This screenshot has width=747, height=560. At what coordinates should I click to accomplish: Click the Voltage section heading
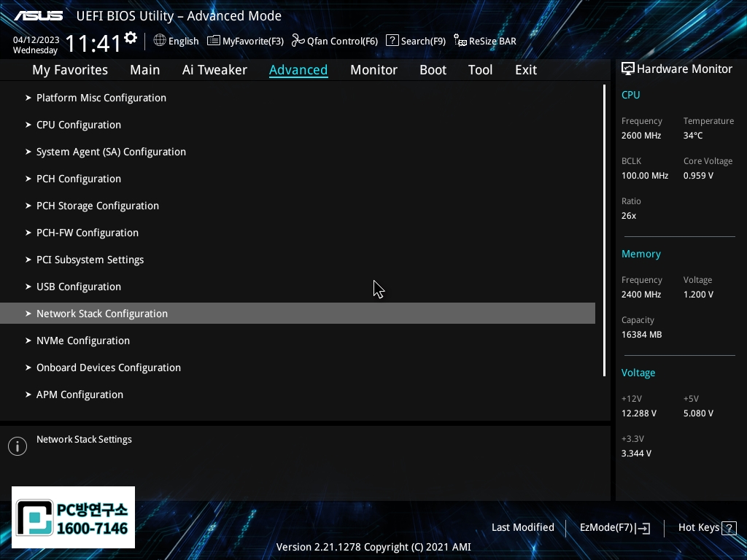click(638, 373)
